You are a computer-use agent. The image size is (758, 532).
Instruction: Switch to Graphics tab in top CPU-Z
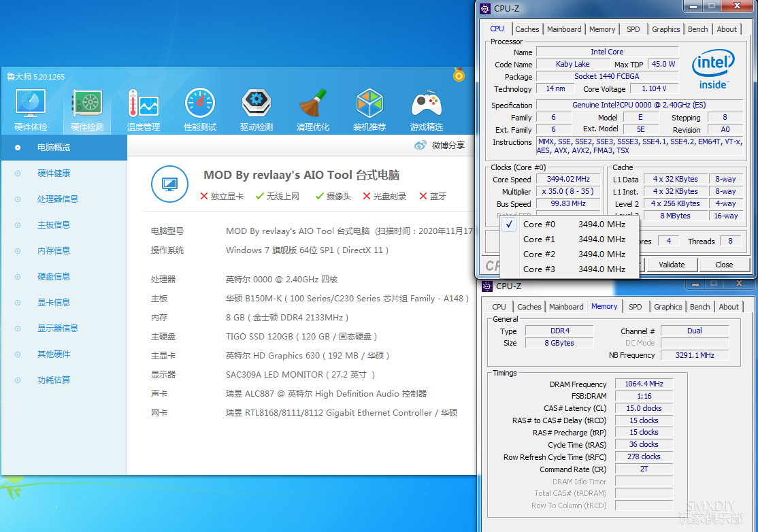point(665,29)
